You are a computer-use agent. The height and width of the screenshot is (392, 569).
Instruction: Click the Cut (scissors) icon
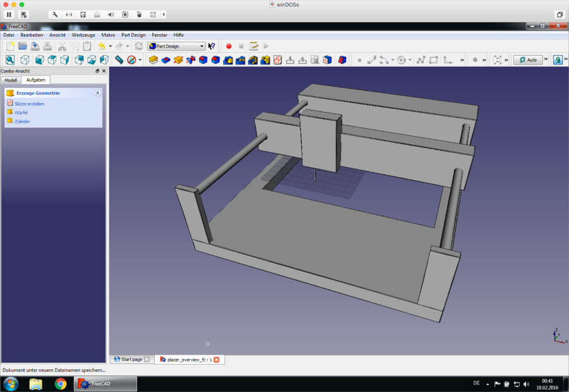(x=62, y=46)
